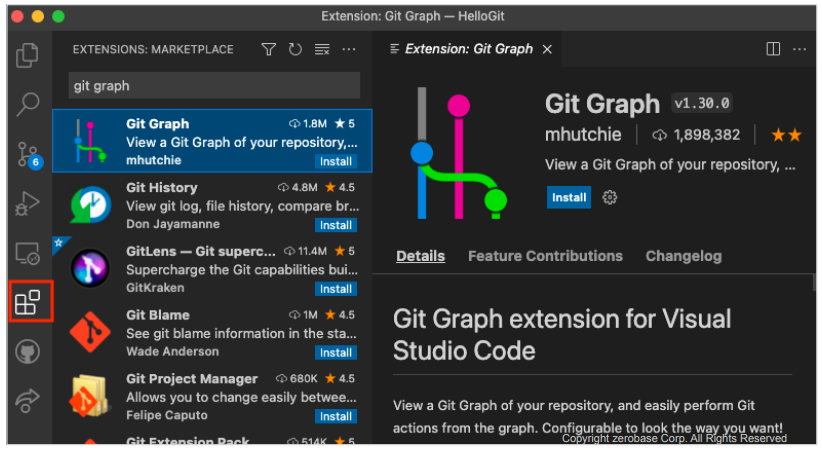Screen dimensions: 822x450
Task: Clear extensions search results icon
Action: pyautogui.click(x=322, y=49)
